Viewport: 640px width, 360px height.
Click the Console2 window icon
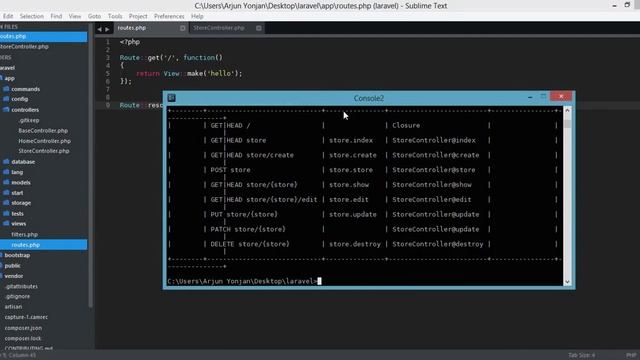172,98
